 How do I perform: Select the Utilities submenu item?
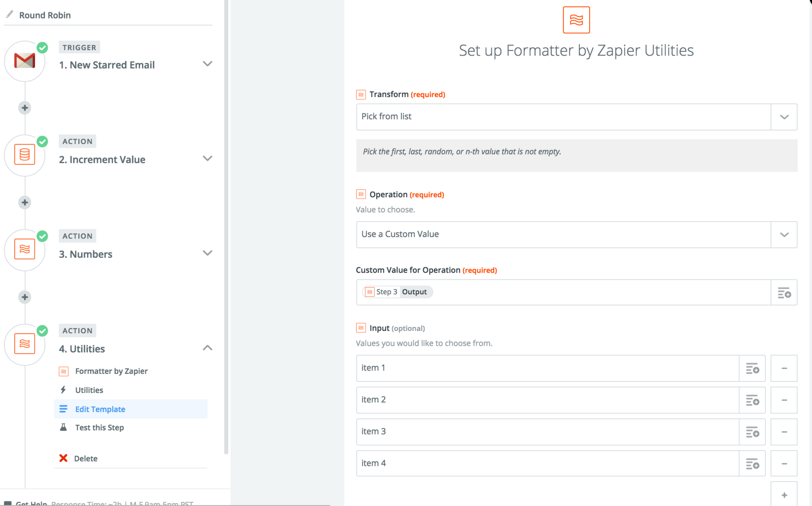pyautogui.click(x=89, y=390)
